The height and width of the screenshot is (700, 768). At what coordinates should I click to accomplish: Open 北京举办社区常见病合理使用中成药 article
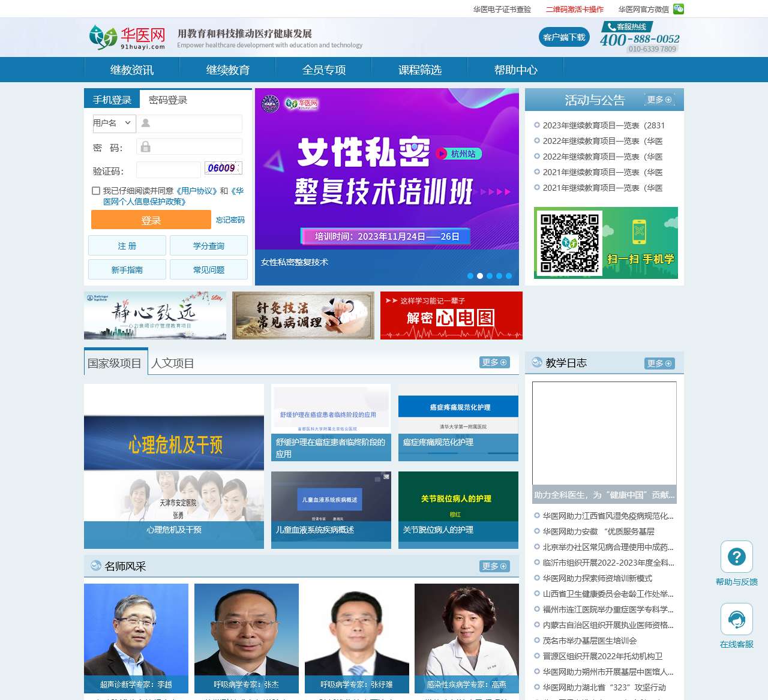(x=608, y=547)
